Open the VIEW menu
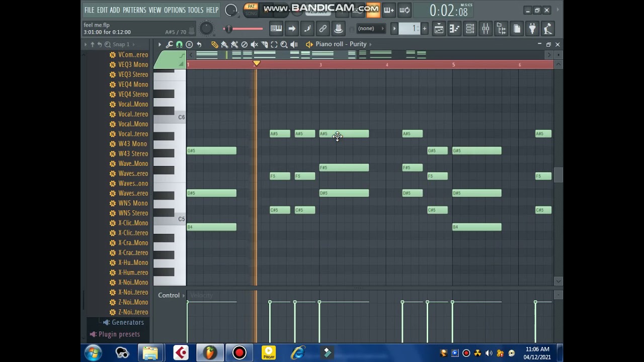The image size is (644, 362). point(155,10)
